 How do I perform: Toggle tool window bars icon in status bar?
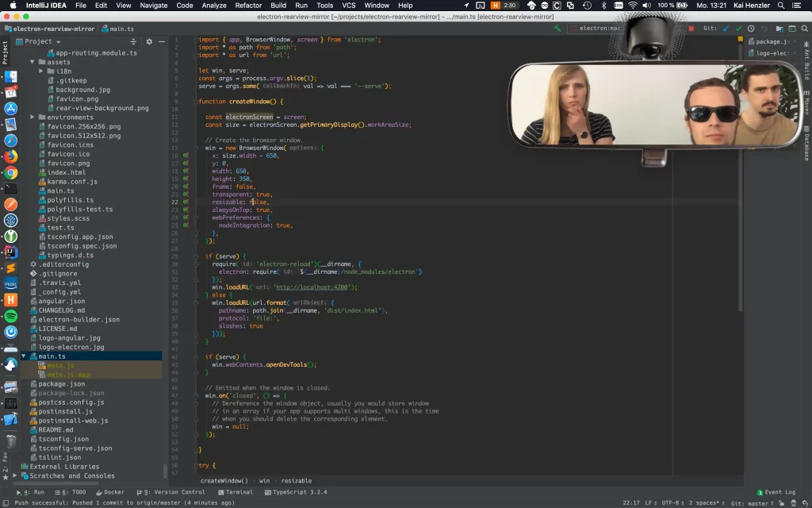pyautogui.click(x=6, y=502)
